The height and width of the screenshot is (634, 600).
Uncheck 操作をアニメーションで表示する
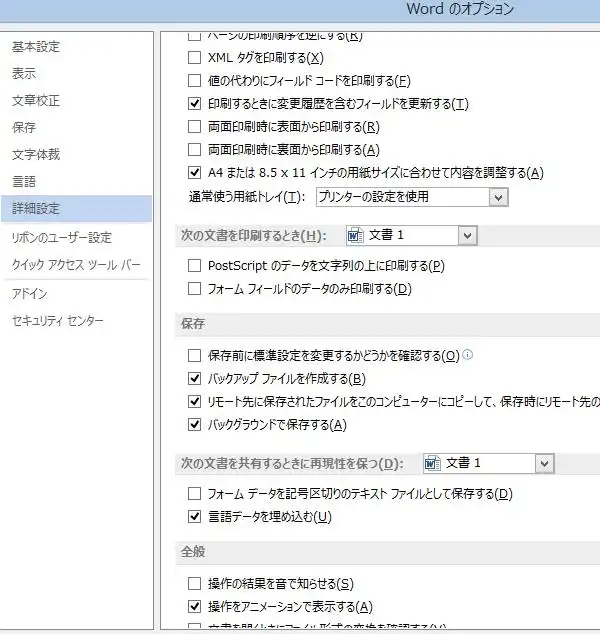(x=195, y=607)
